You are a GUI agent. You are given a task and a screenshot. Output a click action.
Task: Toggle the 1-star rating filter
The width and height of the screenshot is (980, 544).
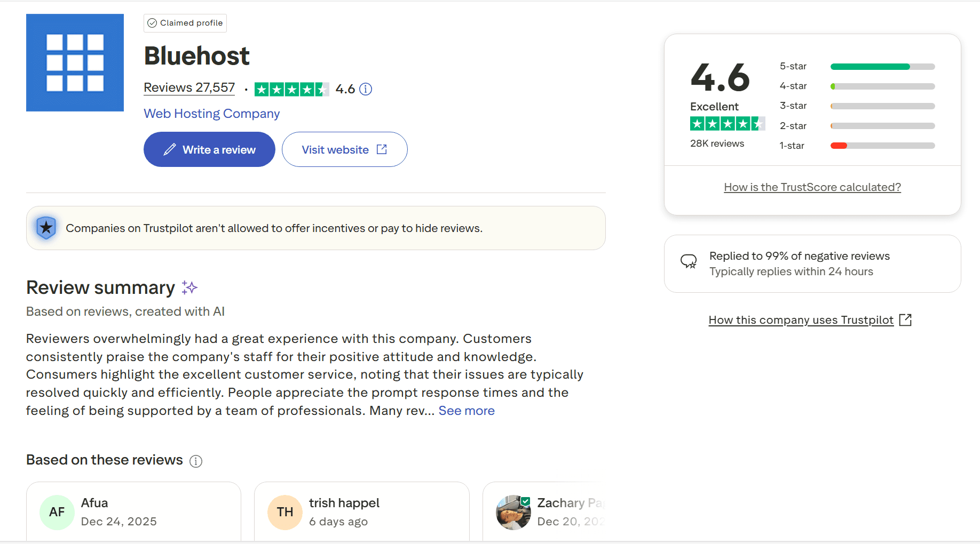[x=882, y=145]
